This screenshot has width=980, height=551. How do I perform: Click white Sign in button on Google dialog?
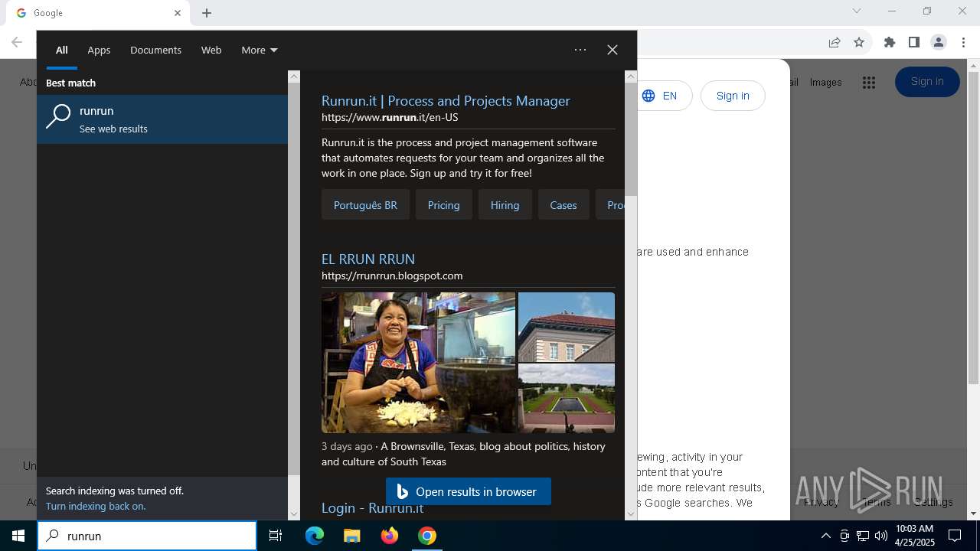pyautogui.click(x=733, y=96)
